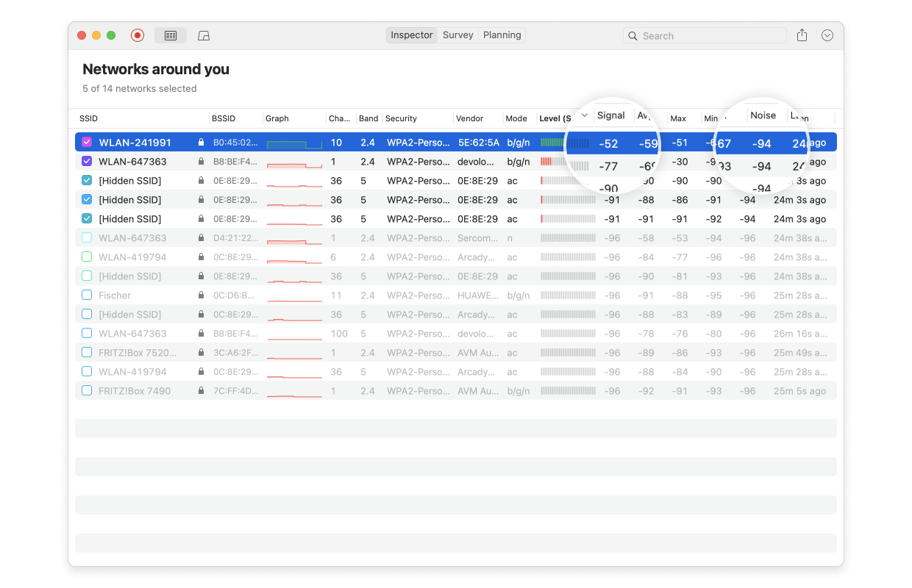
Task: Select the Inspector tab
Action: [412, 35]
